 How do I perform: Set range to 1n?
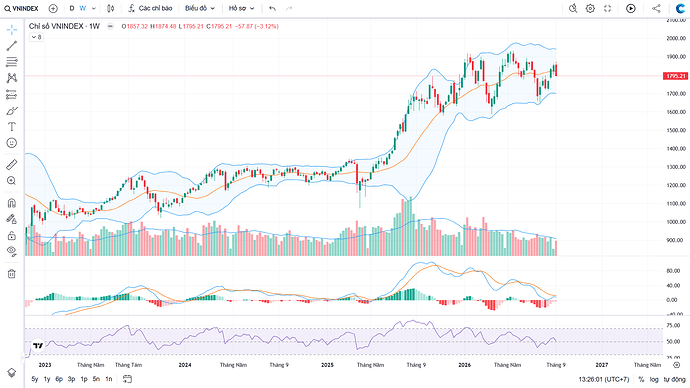[x=109, y=379]
